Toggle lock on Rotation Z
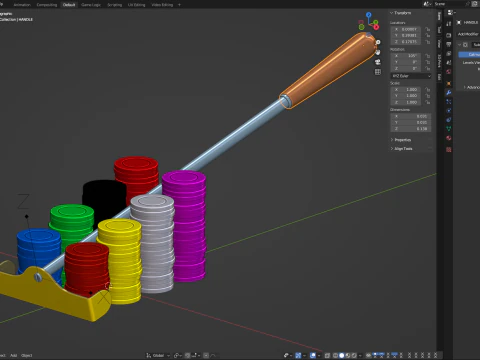This screenshot has height=360, width=480. pyautogui.click(x=428, y=68)
